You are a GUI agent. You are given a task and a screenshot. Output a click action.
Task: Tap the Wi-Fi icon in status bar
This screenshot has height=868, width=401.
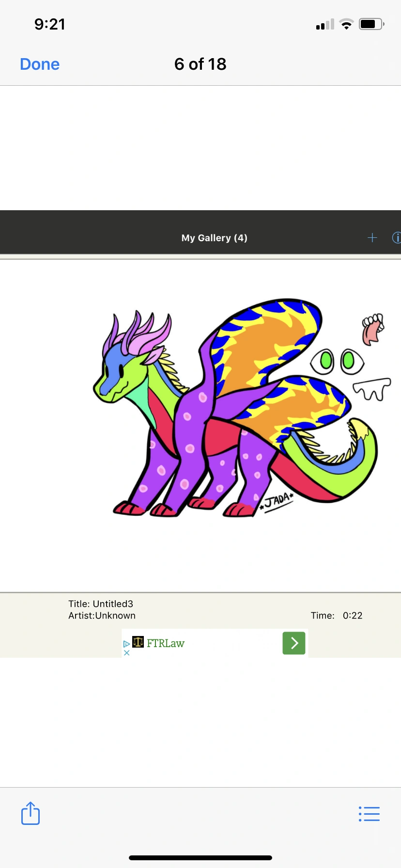pos(346,24)
